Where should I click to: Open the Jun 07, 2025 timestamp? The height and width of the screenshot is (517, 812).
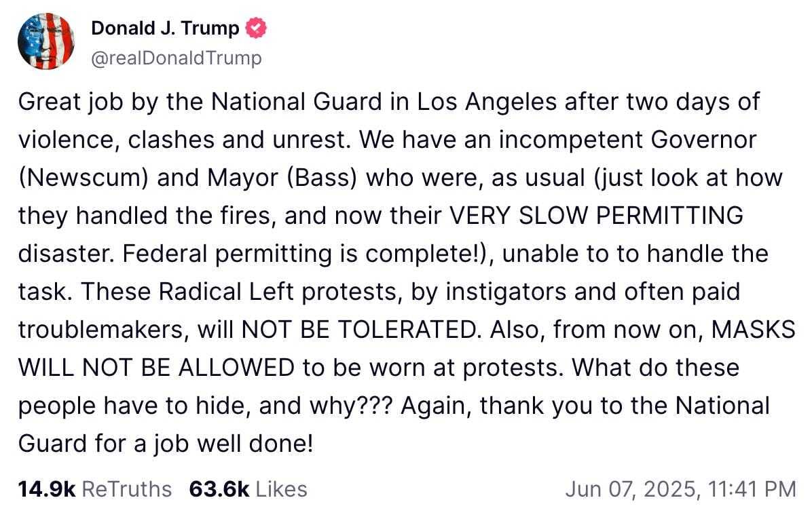[680, 489]
